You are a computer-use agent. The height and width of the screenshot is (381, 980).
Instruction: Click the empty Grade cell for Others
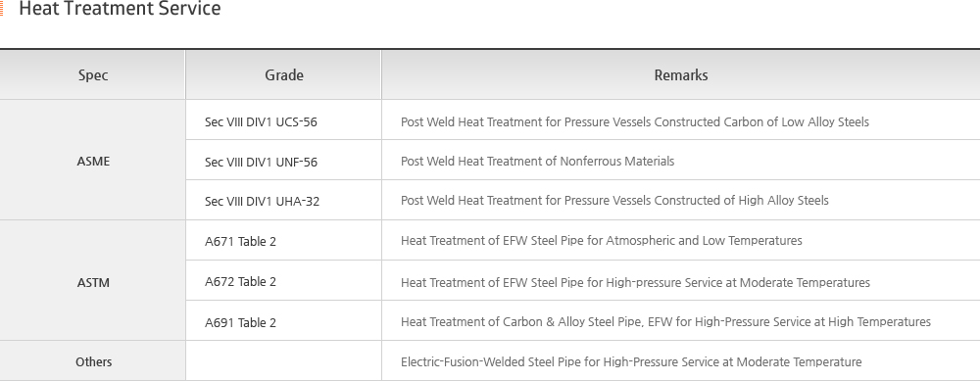[x=284, y=361]
